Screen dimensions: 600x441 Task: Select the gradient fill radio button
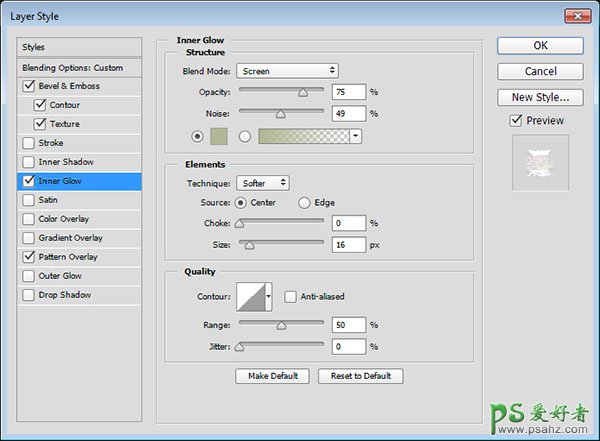point(245,136)
